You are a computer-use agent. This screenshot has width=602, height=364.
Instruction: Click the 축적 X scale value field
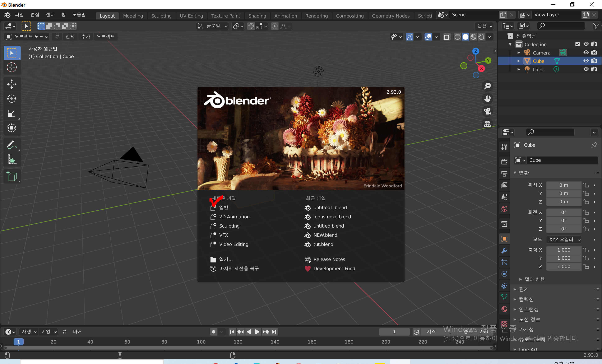564,250
